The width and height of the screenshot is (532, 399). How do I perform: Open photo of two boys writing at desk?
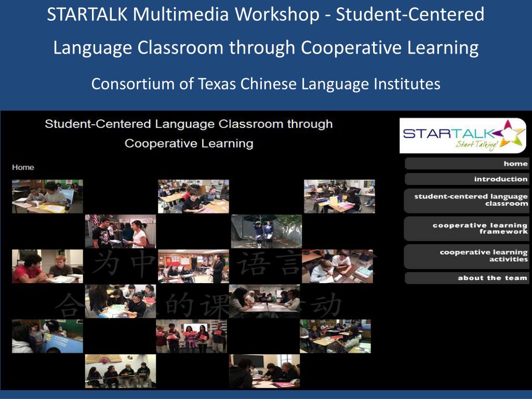47,196
